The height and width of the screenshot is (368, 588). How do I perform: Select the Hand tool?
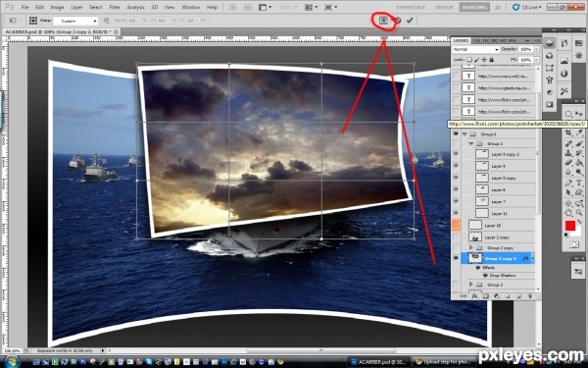[x=568, y=213]
